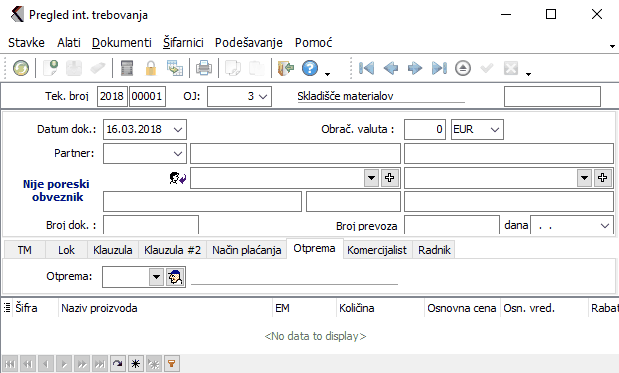Click the padlock lock-document icon

coord(150,68)
